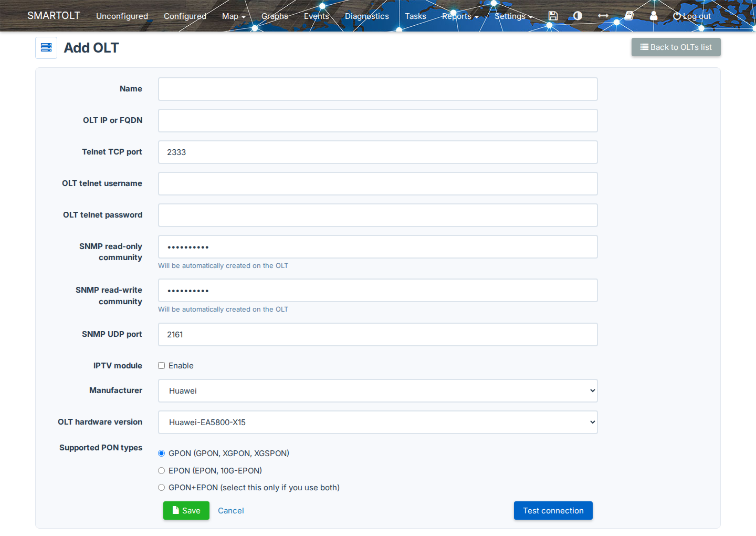The image size is (756, 536).
Task: Expand the Map menu
Action: click(x=234, y=16)
